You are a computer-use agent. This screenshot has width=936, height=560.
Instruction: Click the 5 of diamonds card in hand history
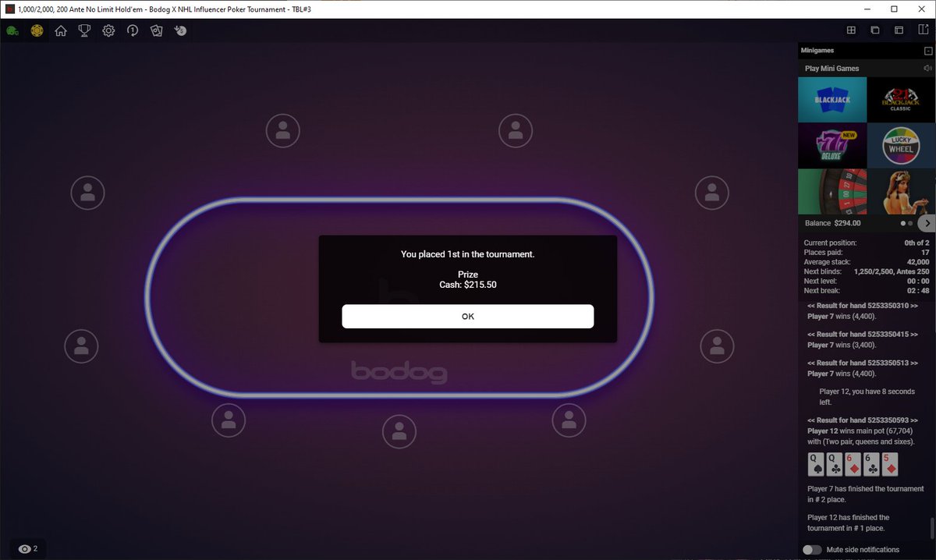point(889,464)
